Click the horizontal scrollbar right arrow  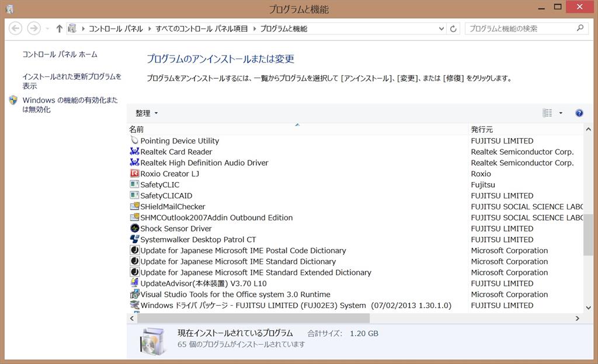578,318
